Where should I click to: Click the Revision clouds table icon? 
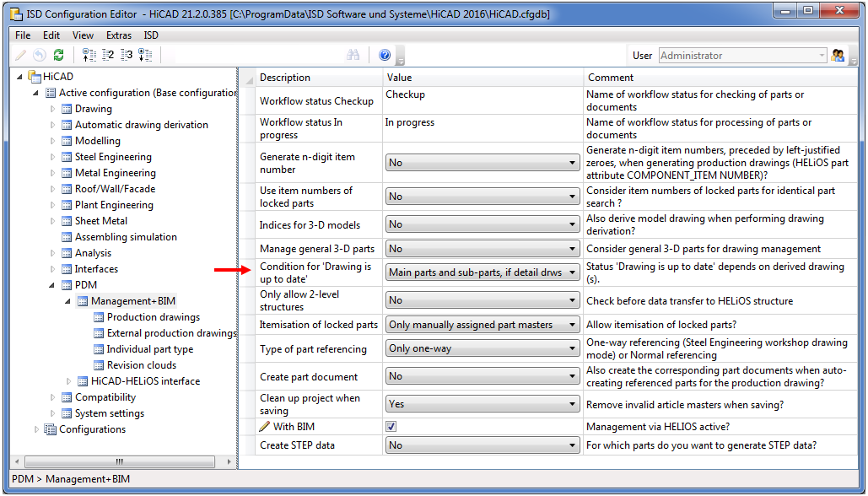[x=99, y=365]
